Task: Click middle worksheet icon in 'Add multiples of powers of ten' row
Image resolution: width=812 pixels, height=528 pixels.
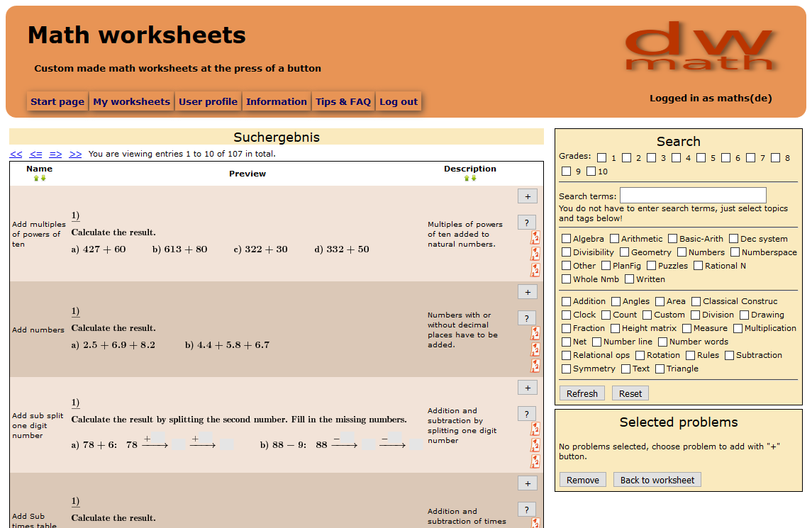Action: tap(535, 254)
